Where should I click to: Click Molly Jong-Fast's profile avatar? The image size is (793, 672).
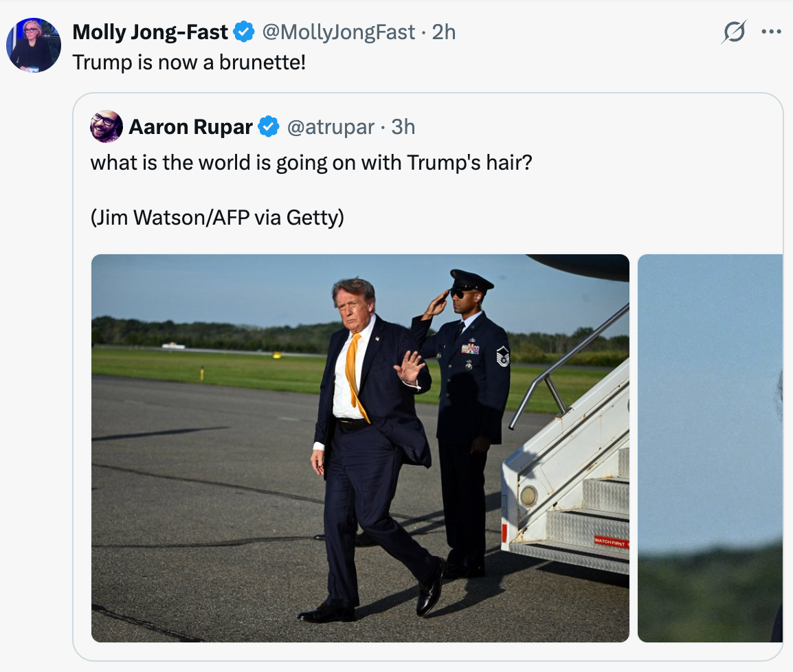click(x=34, y=45)
